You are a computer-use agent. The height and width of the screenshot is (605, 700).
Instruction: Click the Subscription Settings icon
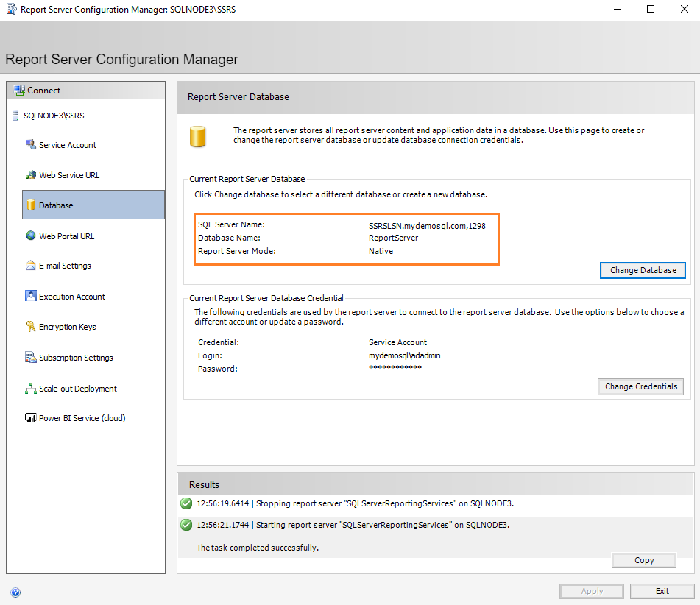click(x=30, y=358)
